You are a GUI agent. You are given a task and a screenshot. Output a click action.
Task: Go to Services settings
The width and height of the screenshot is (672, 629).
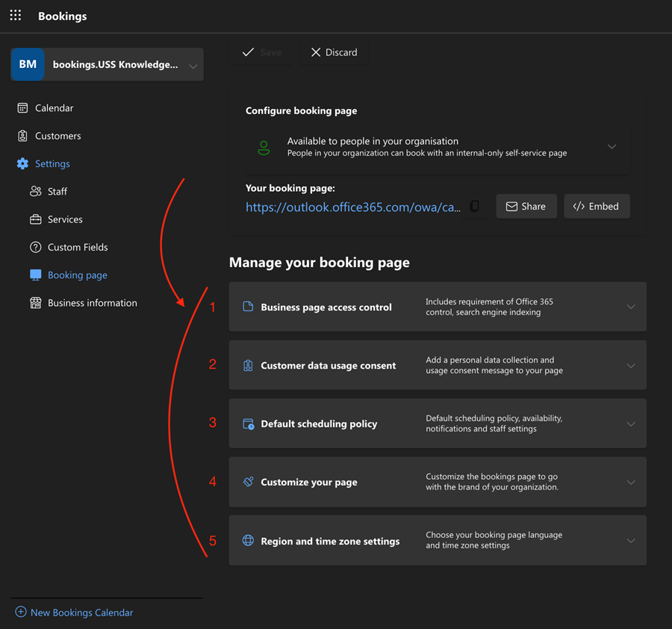pos(65,219)
